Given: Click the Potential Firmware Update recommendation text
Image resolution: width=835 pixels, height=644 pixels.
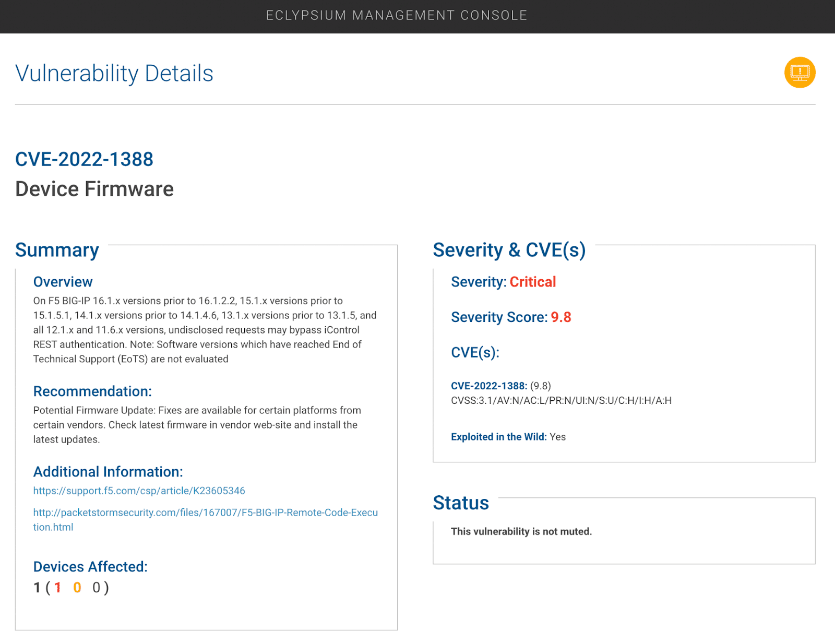Looking at the screenshot, I should [197, 425].
